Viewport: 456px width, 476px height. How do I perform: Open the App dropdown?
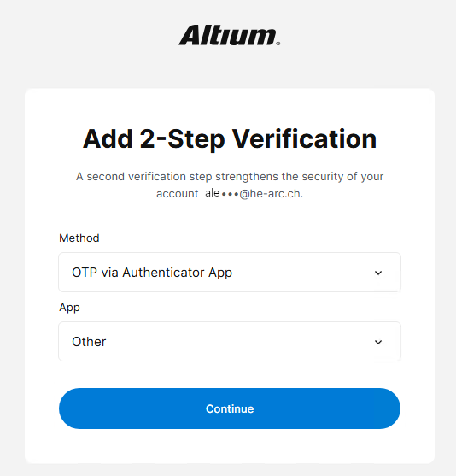[x=230, y=342]
